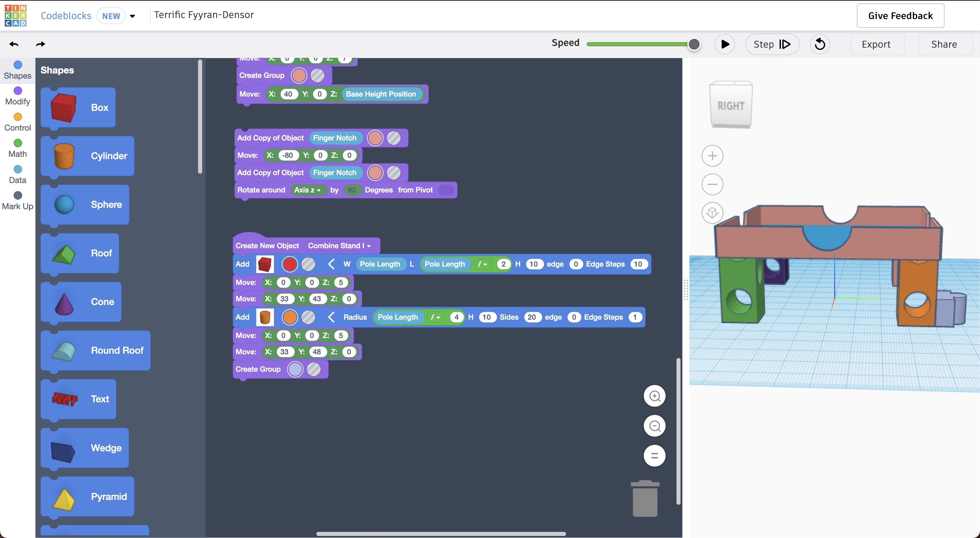Toggle hole mode on red Box Add block
The image size is (980, 538).
[x=308, y=264]
